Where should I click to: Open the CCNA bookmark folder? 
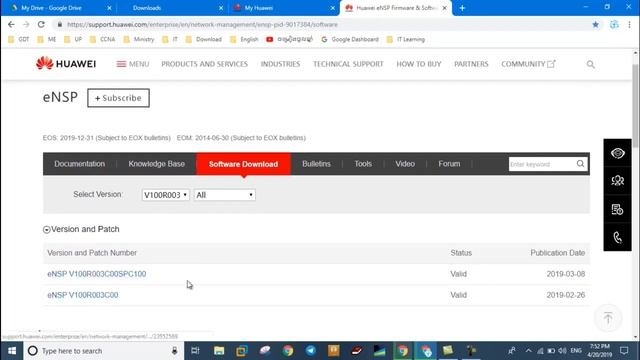(103, 39)
